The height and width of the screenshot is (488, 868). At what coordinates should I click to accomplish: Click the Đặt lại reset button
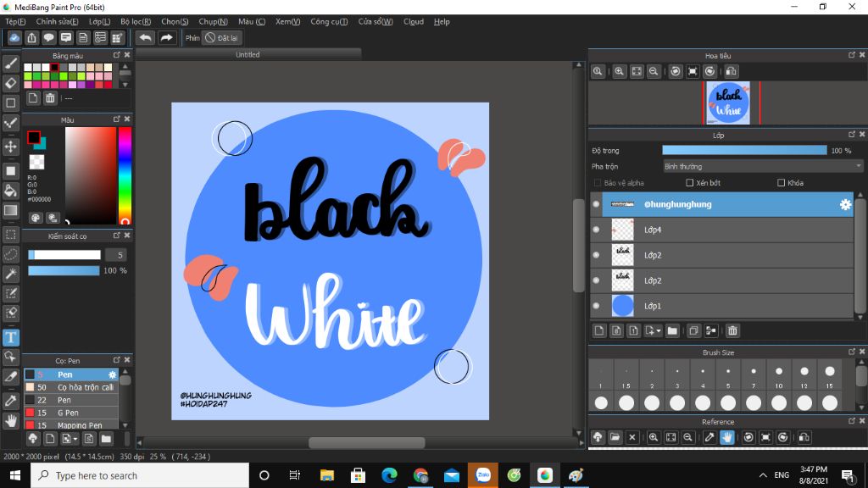(222, 37)
